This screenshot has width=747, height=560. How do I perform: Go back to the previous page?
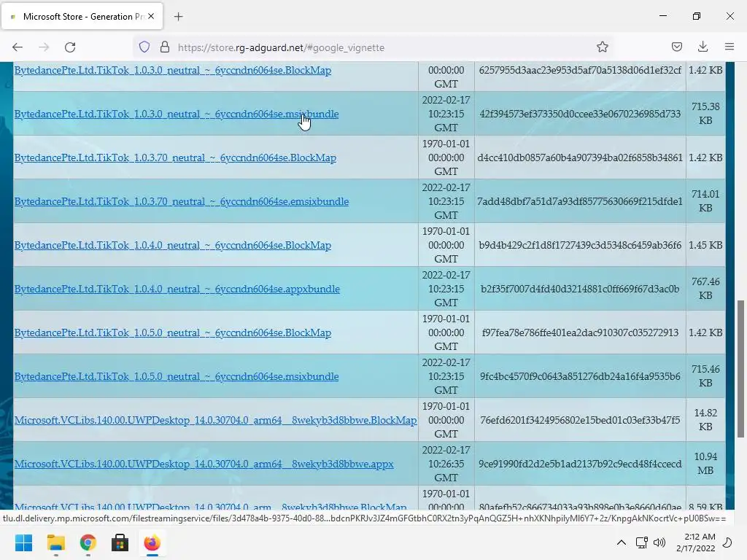click(x=18, y=47)
